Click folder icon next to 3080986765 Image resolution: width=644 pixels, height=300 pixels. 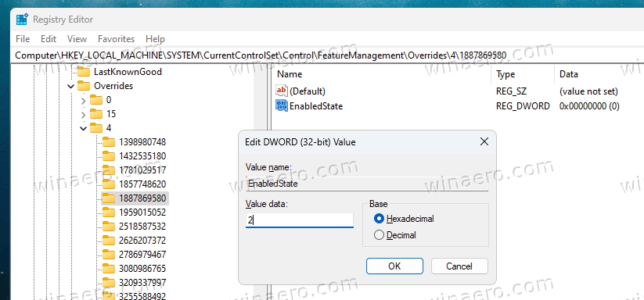click(109, 269)
